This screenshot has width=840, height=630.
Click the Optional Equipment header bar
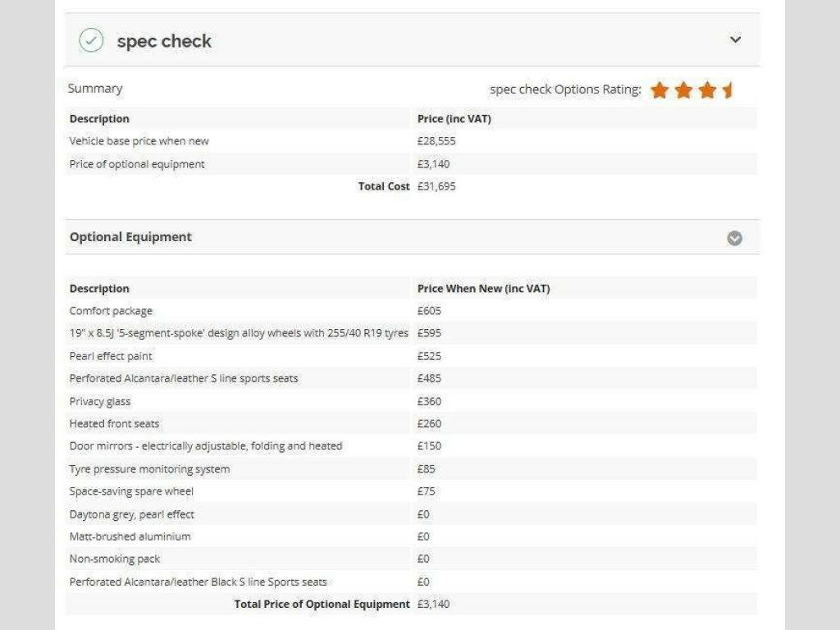(x=412, y=237)
